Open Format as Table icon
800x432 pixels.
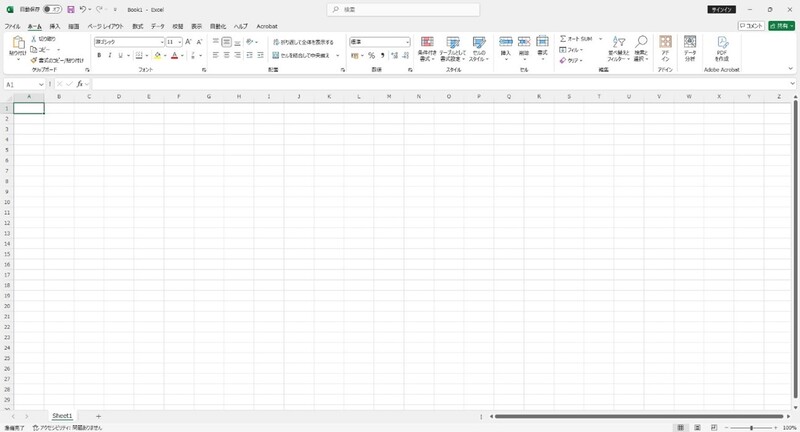coord(453,42)
